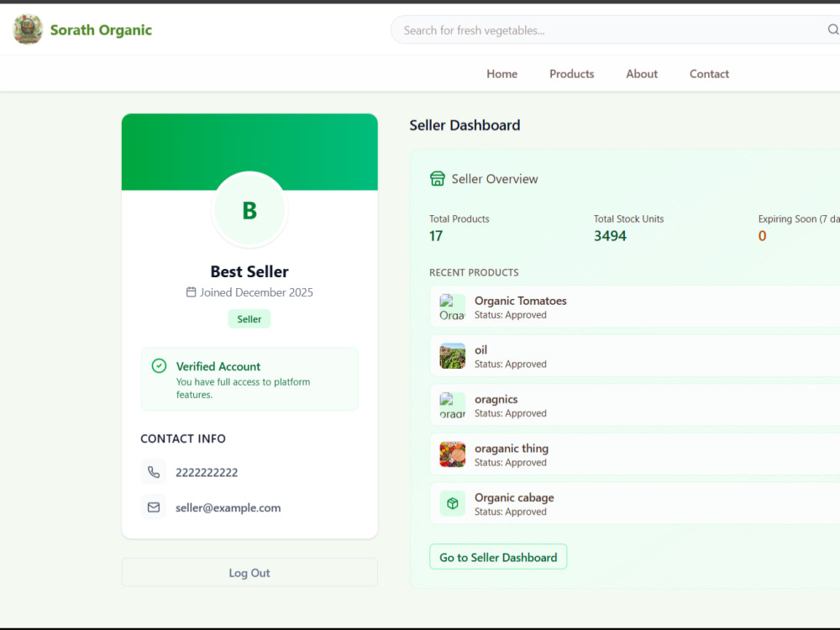840x630 pixels.
Task: Go to the Home menu item
Action: [502, 74]
